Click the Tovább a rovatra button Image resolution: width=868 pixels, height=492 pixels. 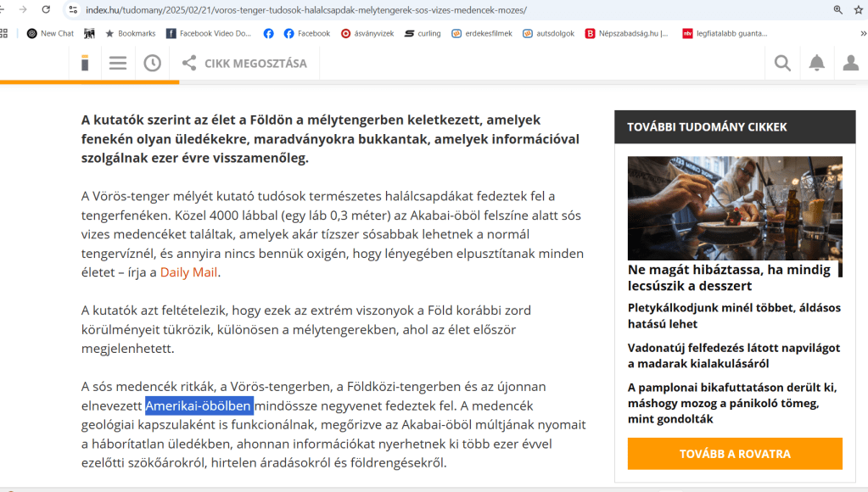point(735,454)
